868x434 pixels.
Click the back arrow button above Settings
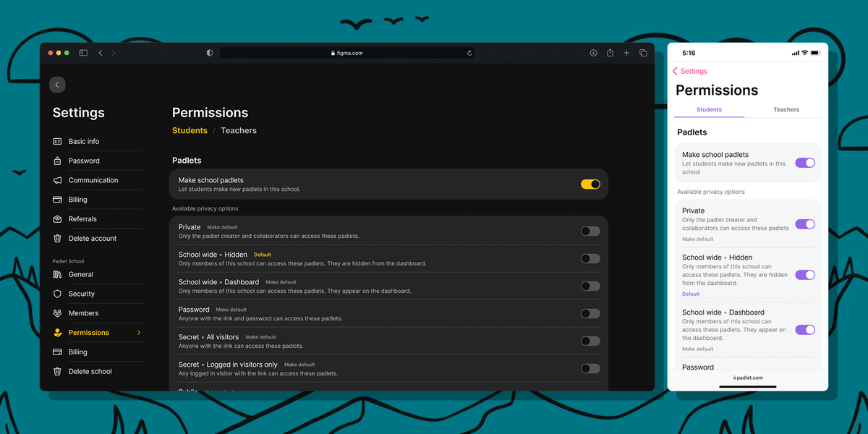pyautogui.click(x=57, y=85)
